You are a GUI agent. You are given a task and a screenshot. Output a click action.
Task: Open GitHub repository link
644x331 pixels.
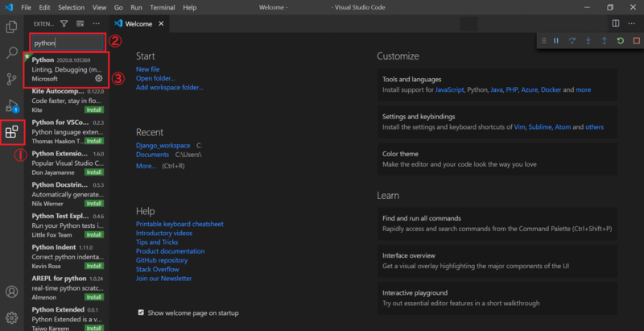tap(162, 260)
